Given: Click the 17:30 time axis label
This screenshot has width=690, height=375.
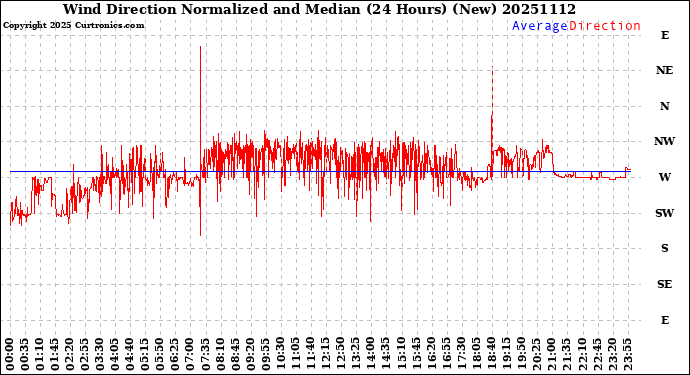Looking at the screenshot, I should coord(462,354).
